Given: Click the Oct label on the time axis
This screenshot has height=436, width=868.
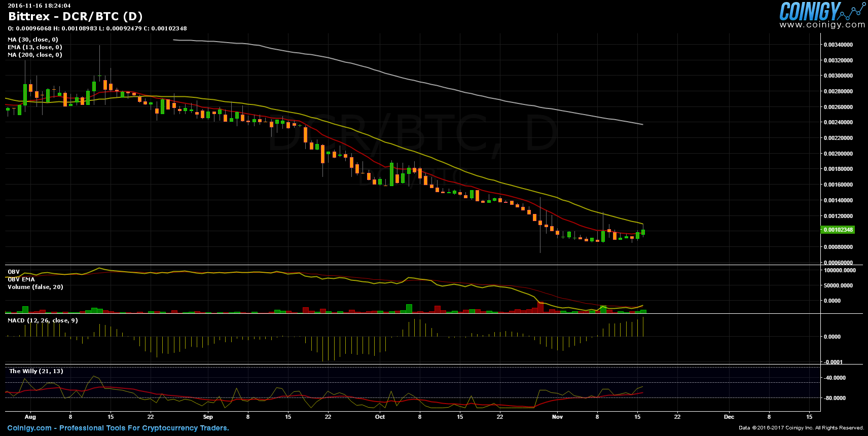Looking at the screenshot, I should (380, 417).
